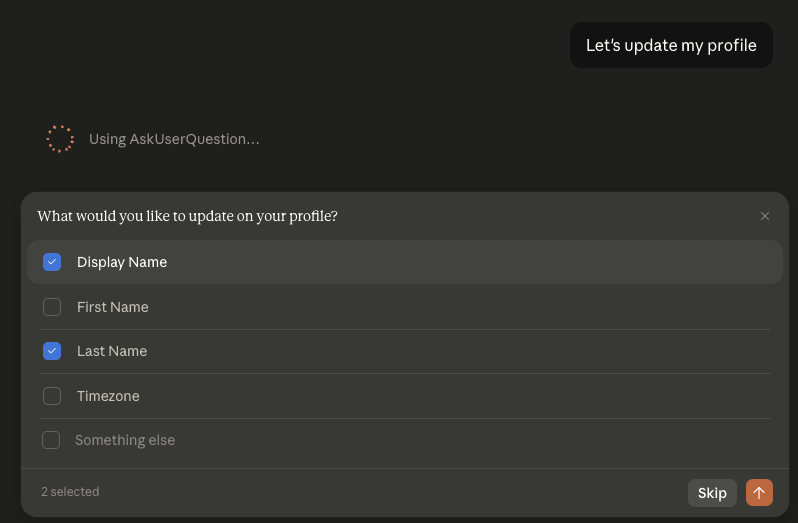Click the "Using AskUserQuestion…" status text

click(x=174, y=139)
